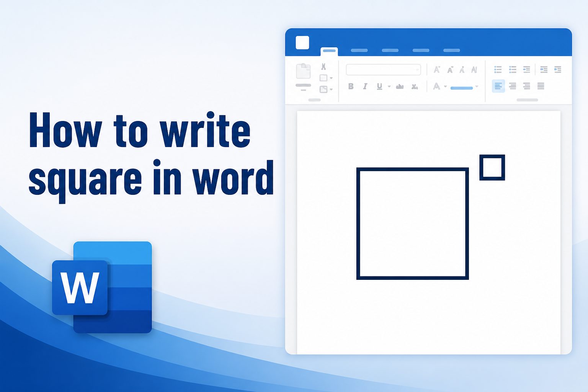Click inside the font name box

coord(383,70)
